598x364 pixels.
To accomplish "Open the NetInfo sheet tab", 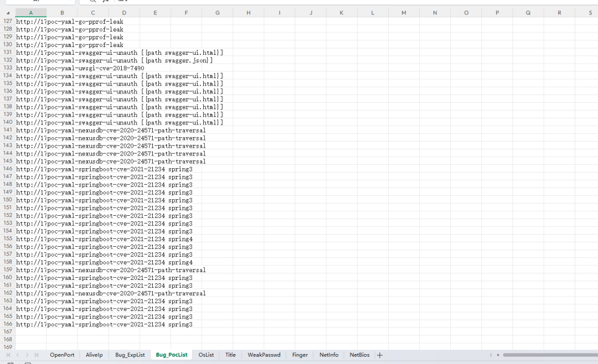I will [329, 355].
